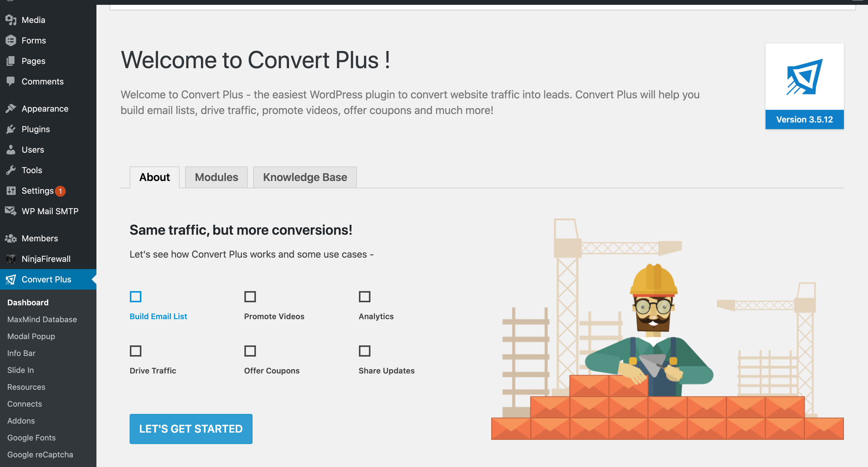Image resolution: width=868 pixels, height=467 pixels.
Task: Click the Appearance paintbrush icon
Action: tap(11, 109)
